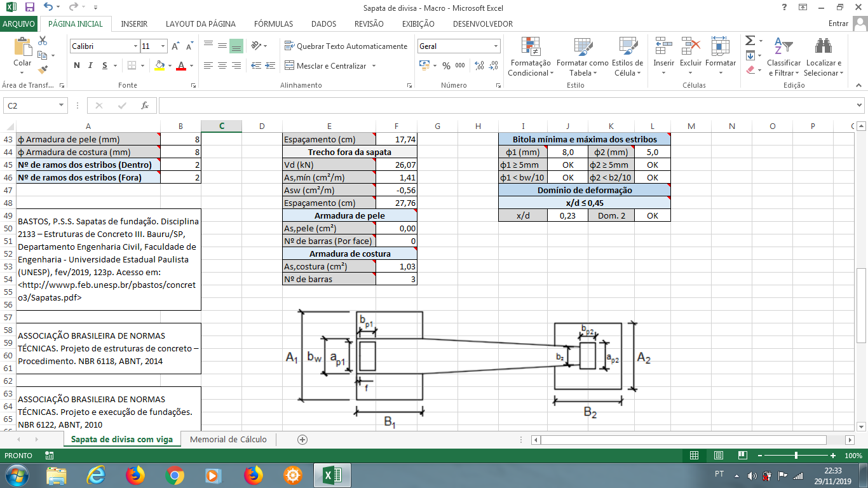Toggle align text left

[208, 65]
